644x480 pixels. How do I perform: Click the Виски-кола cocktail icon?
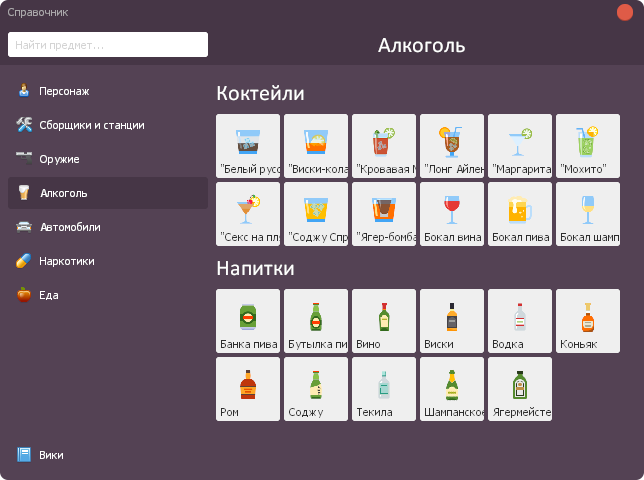point(316,146)
